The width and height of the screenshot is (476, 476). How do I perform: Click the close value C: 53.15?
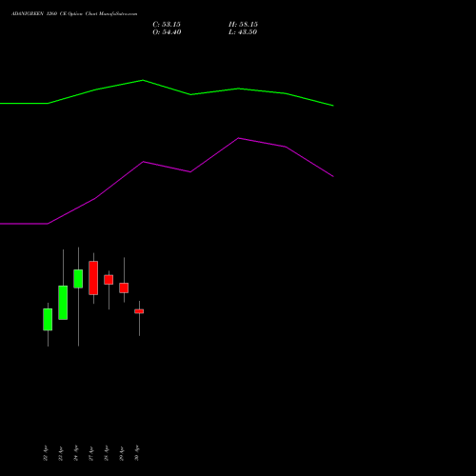(x=167, y=25)
